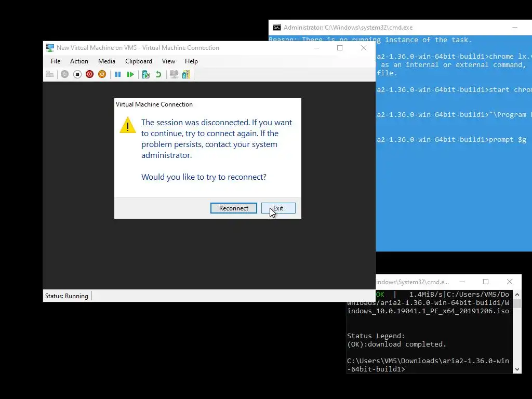Open the Clipboard menu
The image size is (532, 399).
138,61
